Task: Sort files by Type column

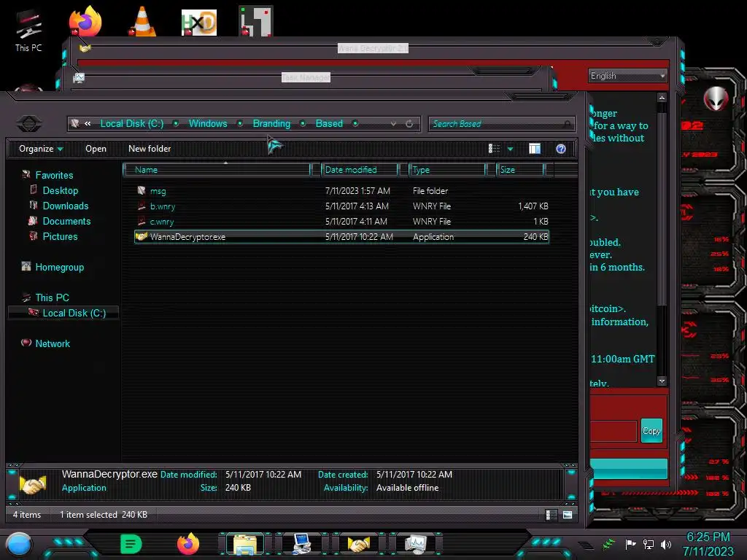Action: click(447, 170)
